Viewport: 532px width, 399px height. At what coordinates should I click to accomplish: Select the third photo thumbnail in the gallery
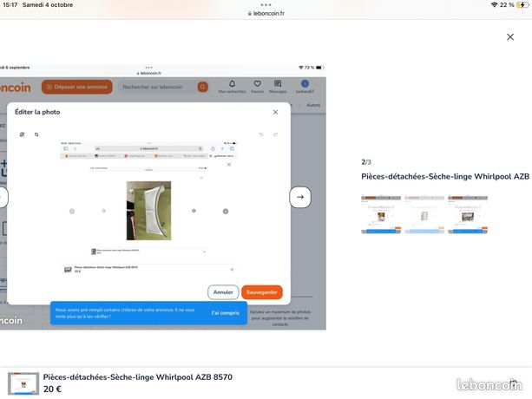click(468, 213)
